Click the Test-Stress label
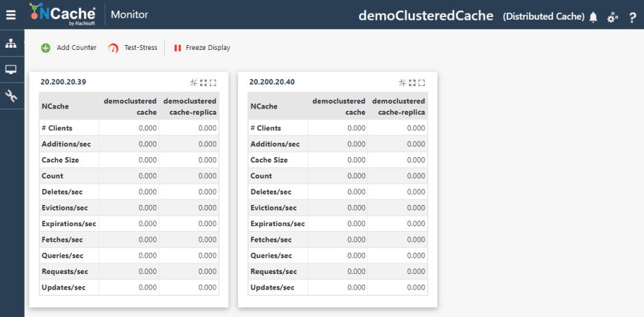 (141, 48)
